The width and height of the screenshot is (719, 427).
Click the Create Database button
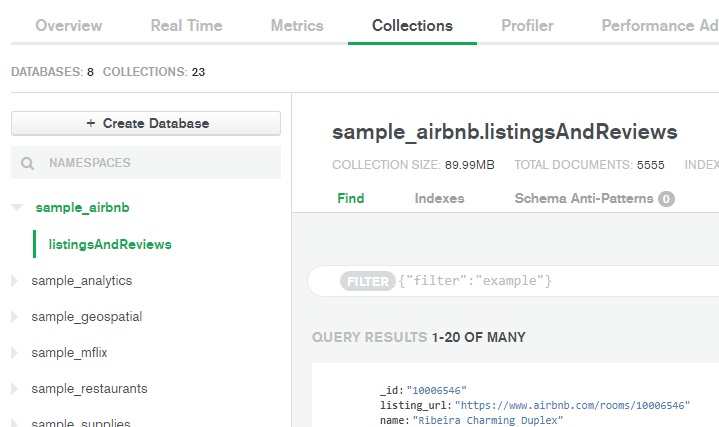tap(146, 124)
